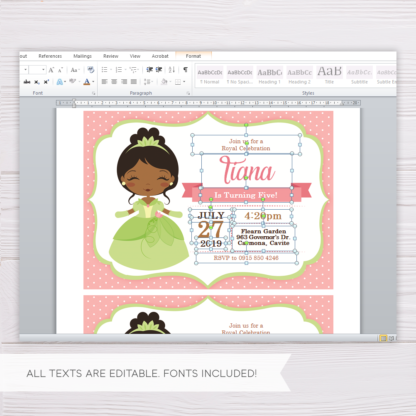Apply the font color button
Screen dimensions: 416x416
[x=87, y=82]
